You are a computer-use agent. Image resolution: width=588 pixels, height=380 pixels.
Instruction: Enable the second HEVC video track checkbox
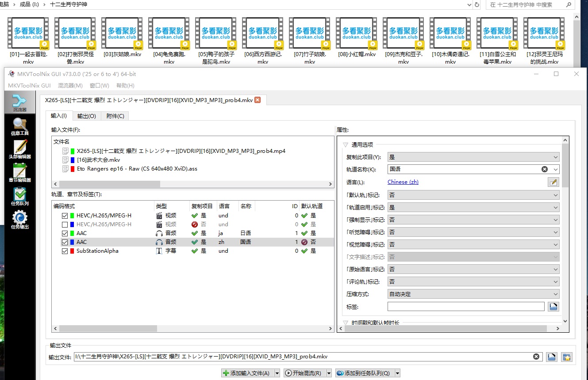65,224
